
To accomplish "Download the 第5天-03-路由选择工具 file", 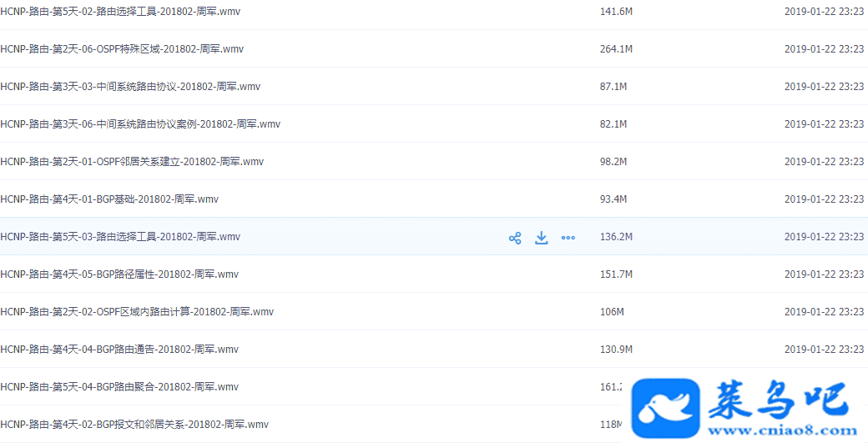I will click(542, 239).
